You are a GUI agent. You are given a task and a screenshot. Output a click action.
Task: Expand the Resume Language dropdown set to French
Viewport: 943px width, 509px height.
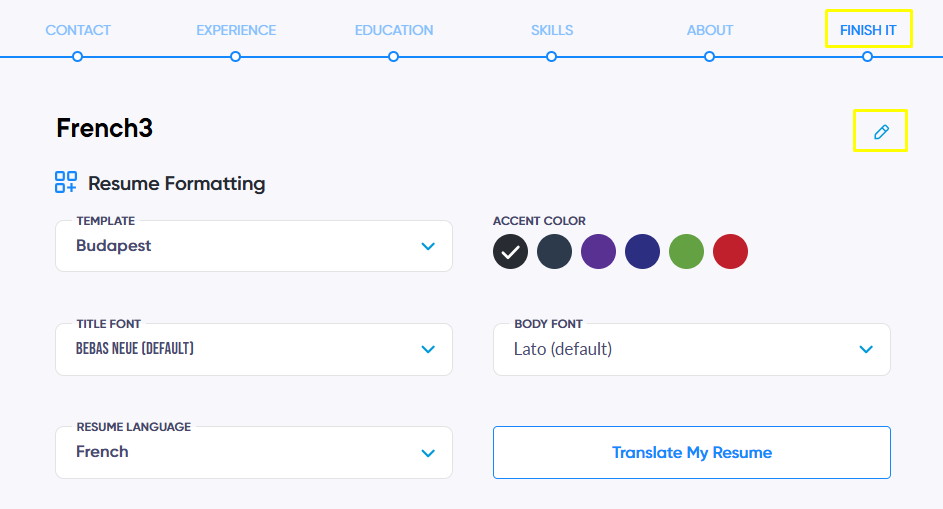[x=254, y=452]
